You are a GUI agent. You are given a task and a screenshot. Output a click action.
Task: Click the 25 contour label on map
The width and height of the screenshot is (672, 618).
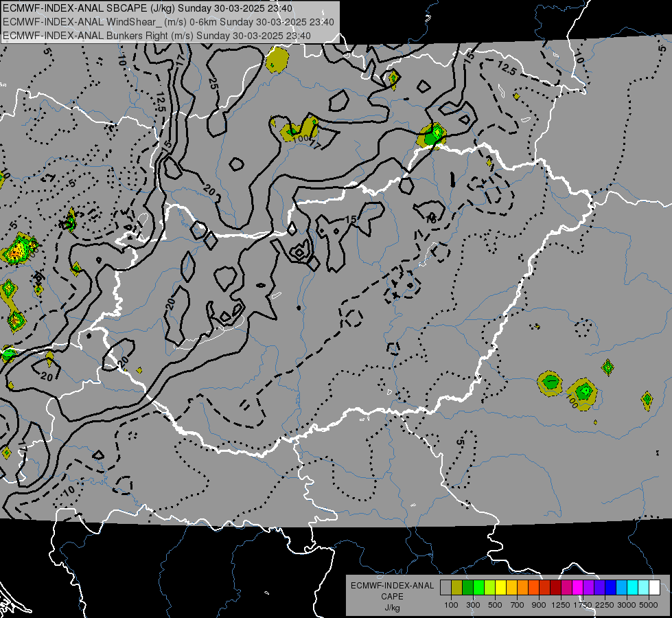213,82
